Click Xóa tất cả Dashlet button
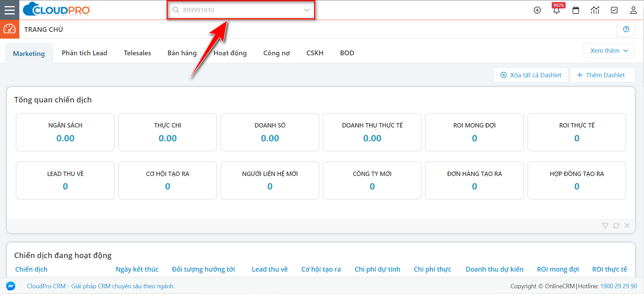The width and height of the screenshot is (644, 294). tap(531, 75)
